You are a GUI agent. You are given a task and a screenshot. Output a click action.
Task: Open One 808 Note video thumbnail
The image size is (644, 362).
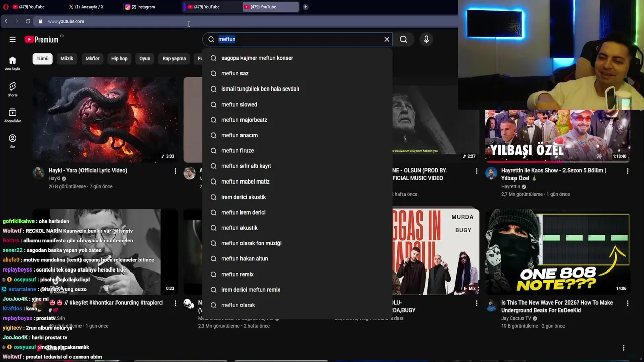click(557, 252)
